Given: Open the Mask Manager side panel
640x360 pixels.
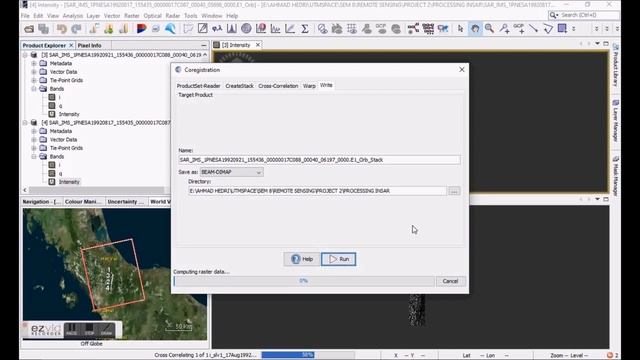Looking at the screenshot, I should click(x=616, y=176).
